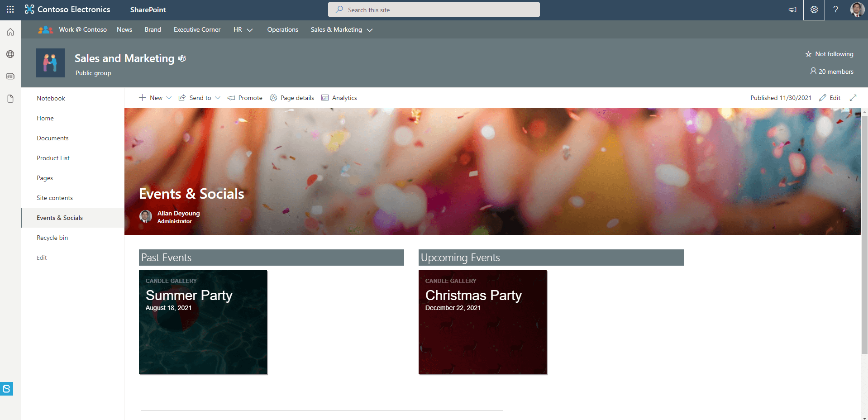Screen dimensions: 868x420
Task: Expand the Sales & Marketing menu chevron
Action: pyautogui.click(x=370, y=30)
